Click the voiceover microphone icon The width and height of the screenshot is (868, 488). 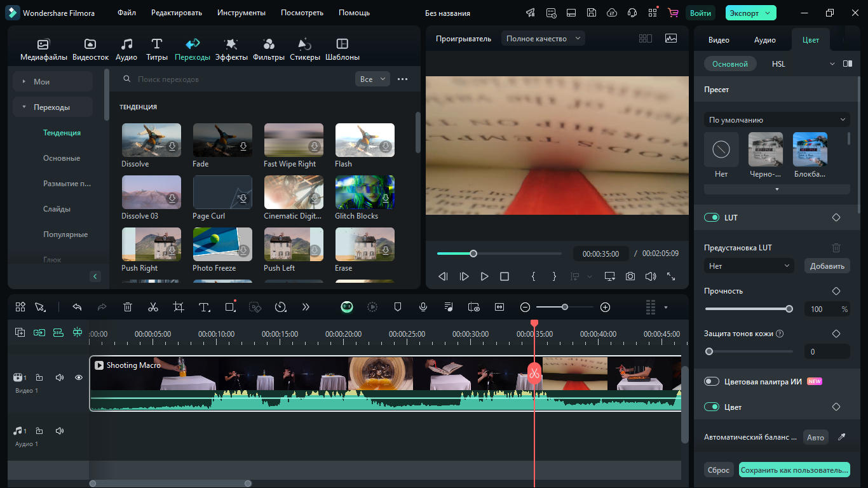click(423, 307)
